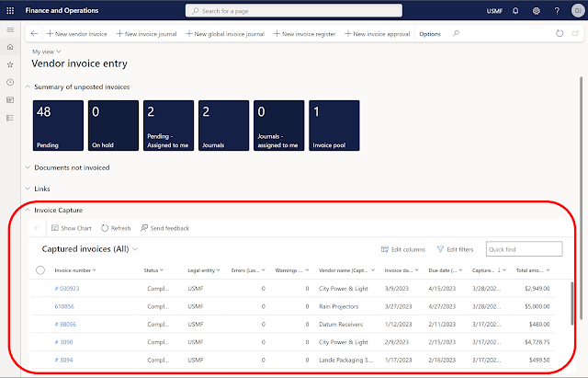
Task: Open invoice # 3094
Action: coord(63,360)
